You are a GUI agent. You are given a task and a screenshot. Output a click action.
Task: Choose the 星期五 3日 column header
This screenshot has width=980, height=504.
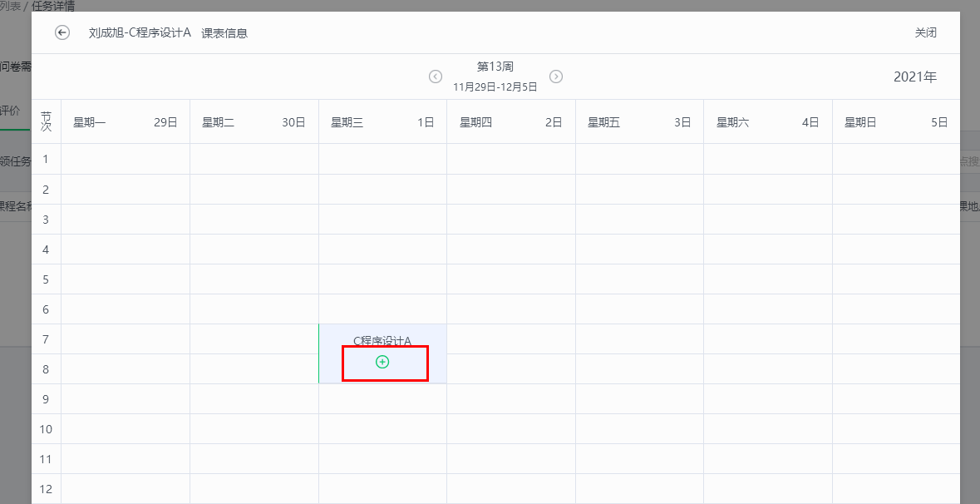639,122
